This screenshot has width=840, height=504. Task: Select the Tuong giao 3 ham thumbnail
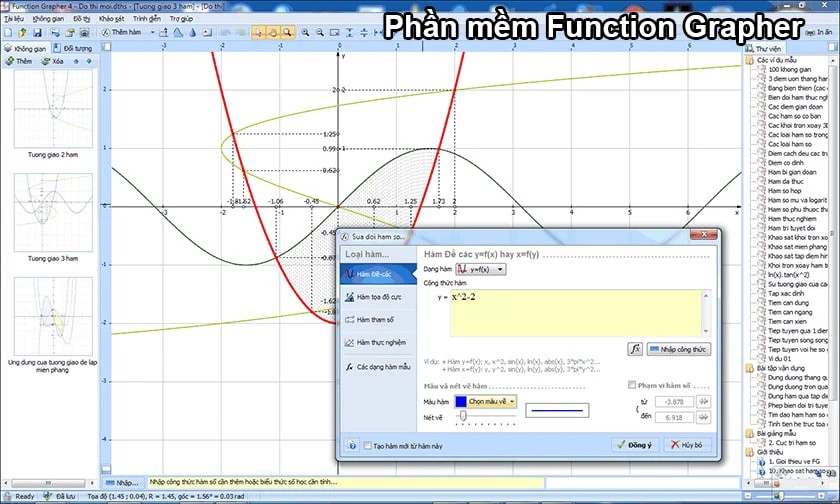click(52, 213)
